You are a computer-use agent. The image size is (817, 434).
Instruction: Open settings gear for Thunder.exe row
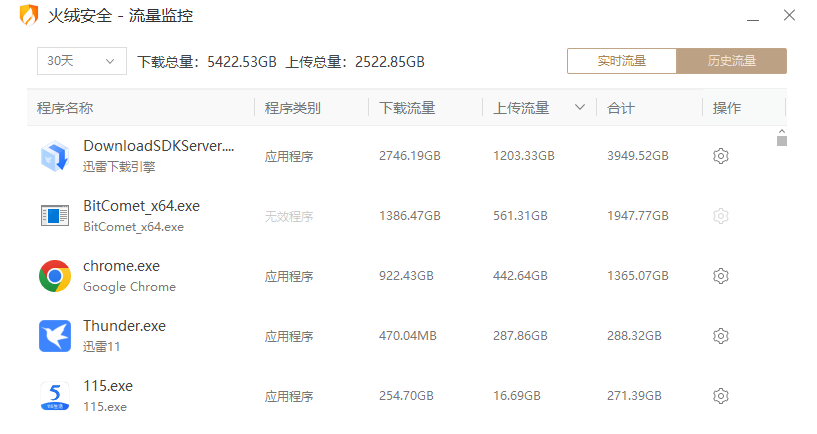tap(721, 336)
